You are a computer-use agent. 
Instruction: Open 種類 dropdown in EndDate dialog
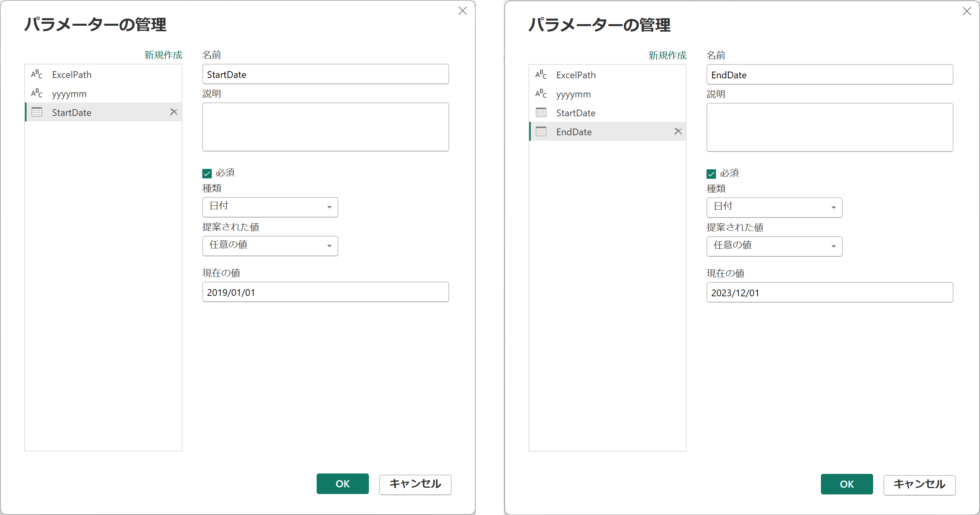774,207
